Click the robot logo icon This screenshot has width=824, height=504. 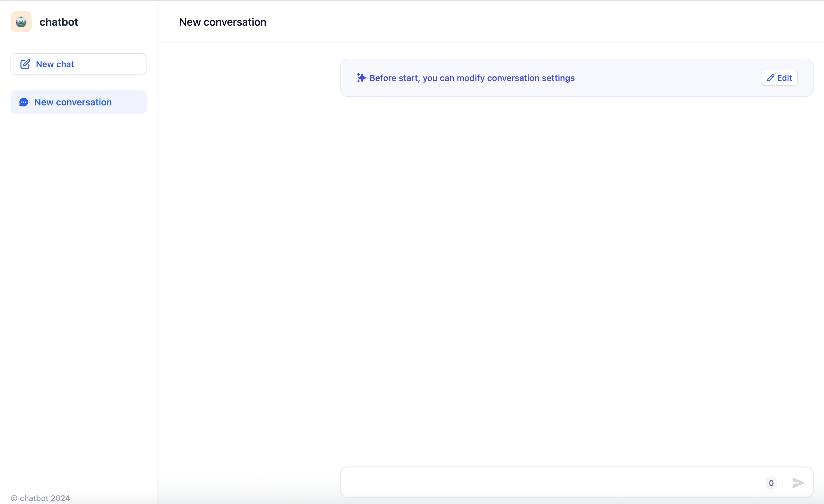[21, 22]
